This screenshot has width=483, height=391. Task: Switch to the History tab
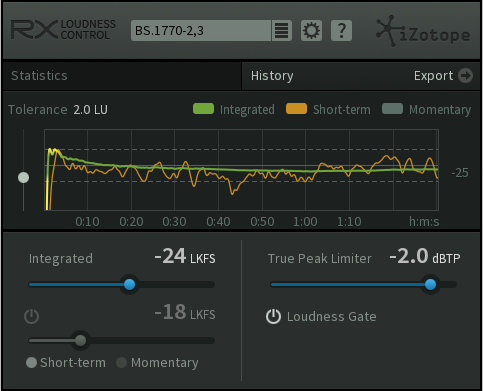272,76
